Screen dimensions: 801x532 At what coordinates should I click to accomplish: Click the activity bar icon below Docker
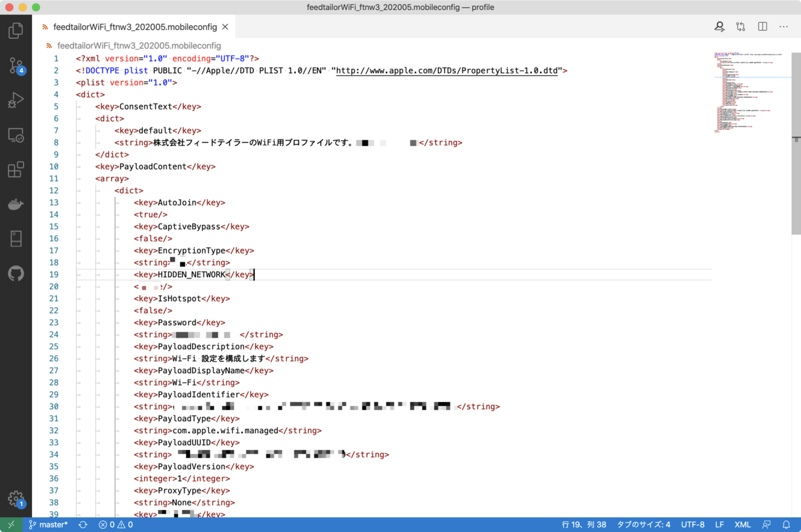click(15, 239)
